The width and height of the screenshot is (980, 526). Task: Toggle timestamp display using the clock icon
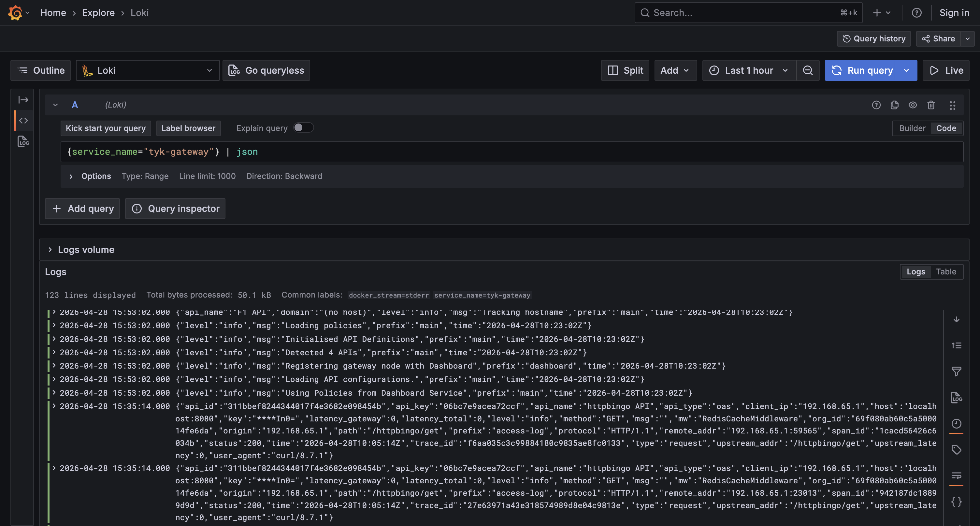[956, 424]
